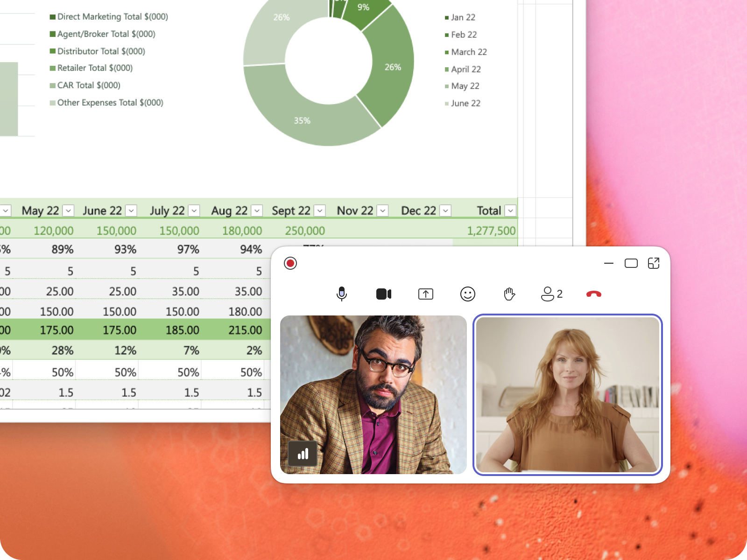Select the cell containing "94%"
This screenshot has width=747, height=560.
(251, 250)
